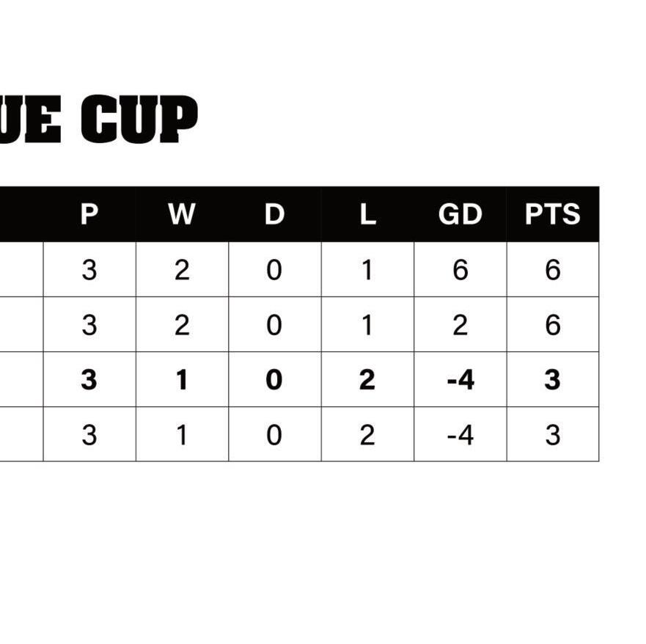Select first row W cell showing 2
Image resolution: width=646 pixels, height=644 pixels.
coord(182,269)
